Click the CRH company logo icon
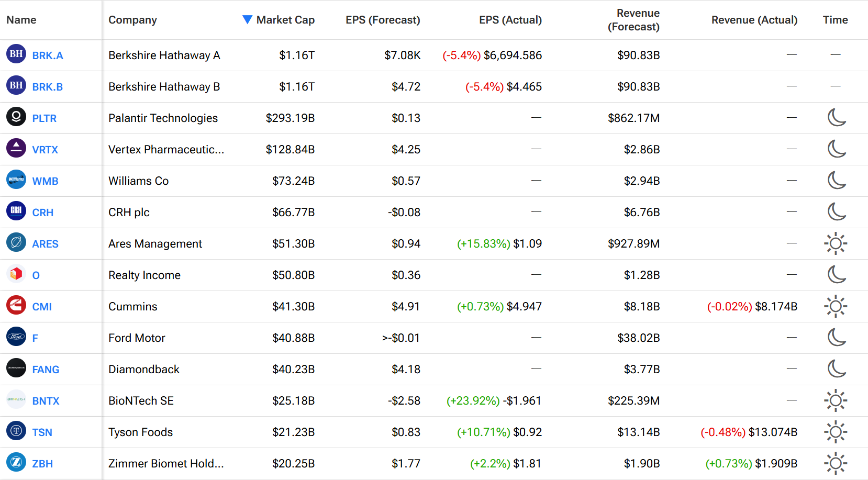Viewport: 868px width, 480px height. pyautogui.click(x=16, y=211)
